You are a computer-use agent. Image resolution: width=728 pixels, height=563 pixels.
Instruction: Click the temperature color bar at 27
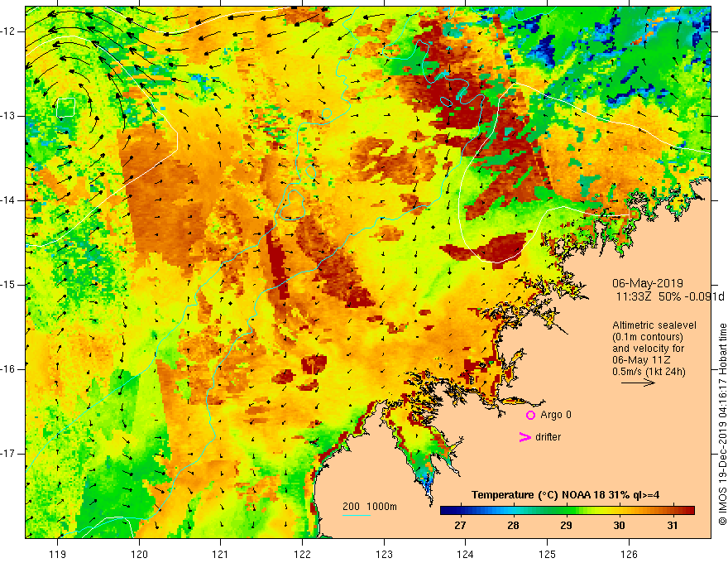[x=461, y=511]
